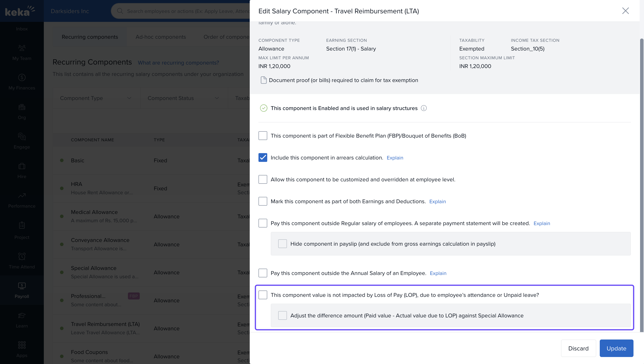Go to the Time Attend icon
This screenshot has width=644, height=364.
tap(22, 257)
